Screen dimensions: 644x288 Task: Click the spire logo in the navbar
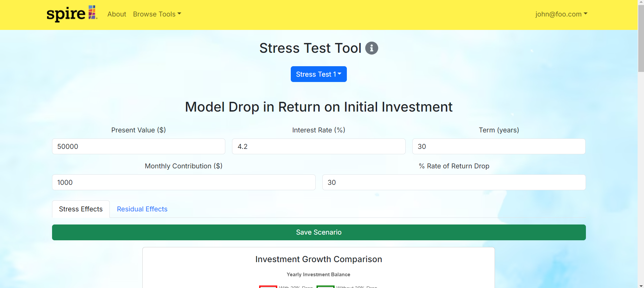(72, 14)
